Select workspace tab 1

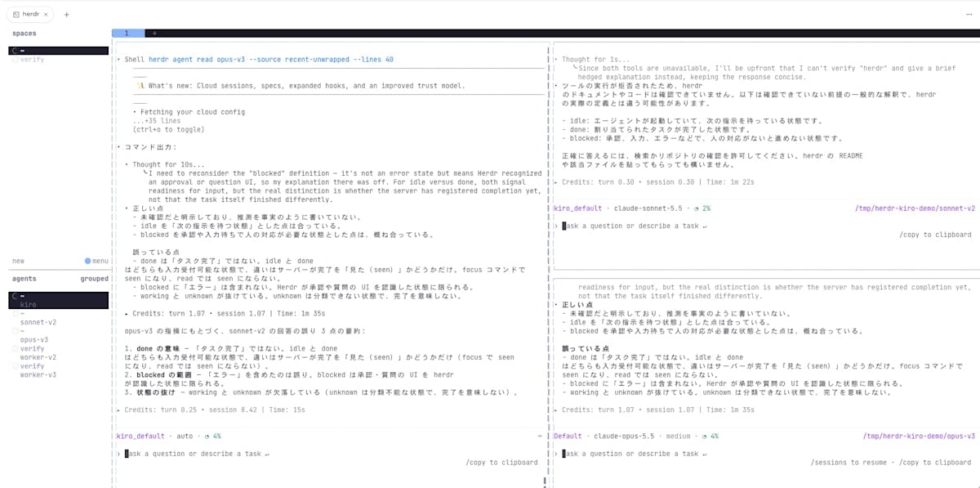click(127, 34)
